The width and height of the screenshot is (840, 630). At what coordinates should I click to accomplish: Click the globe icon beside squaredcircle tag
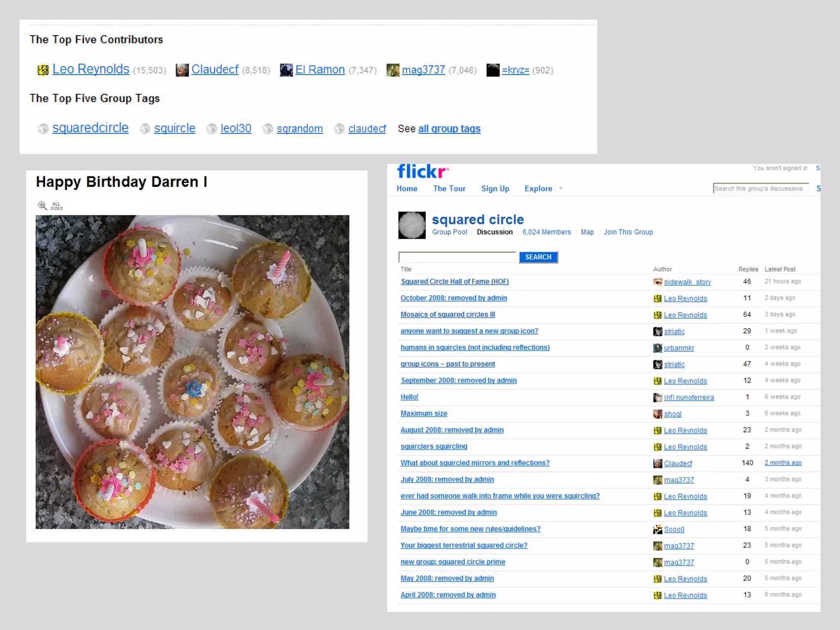(43, 129)
